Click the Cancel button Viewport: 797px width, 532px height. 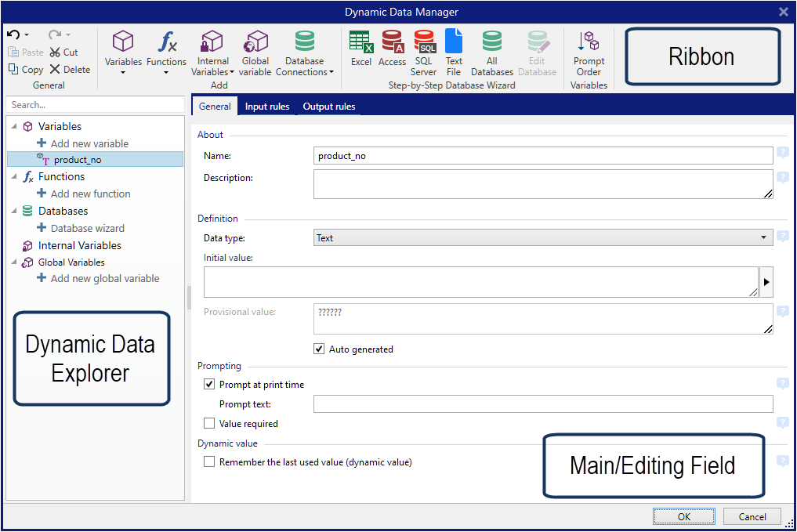tap(752, 516)
